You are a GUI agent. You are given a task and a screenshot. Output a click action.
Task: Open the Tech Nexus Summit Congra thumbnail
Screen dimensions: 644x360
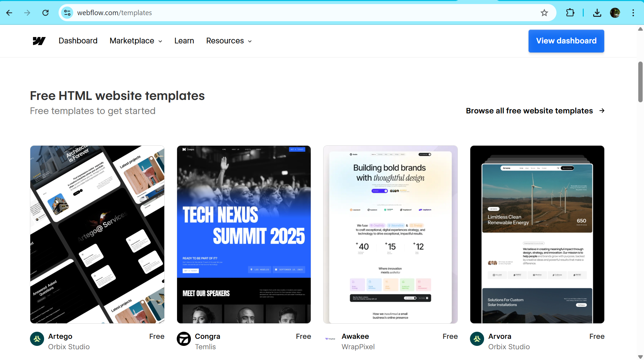point(243,234)
